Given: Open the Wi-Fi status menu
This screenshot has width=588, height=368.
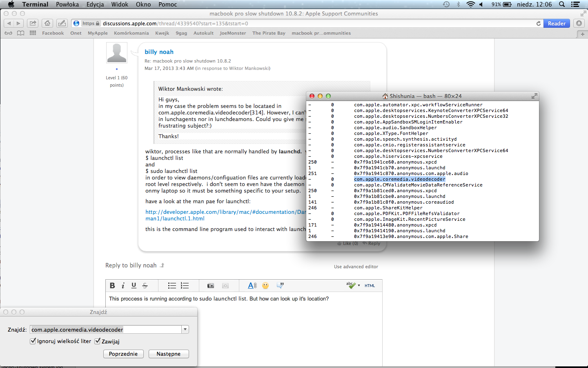Looking at the screenshot, I should tap(470, 4).
